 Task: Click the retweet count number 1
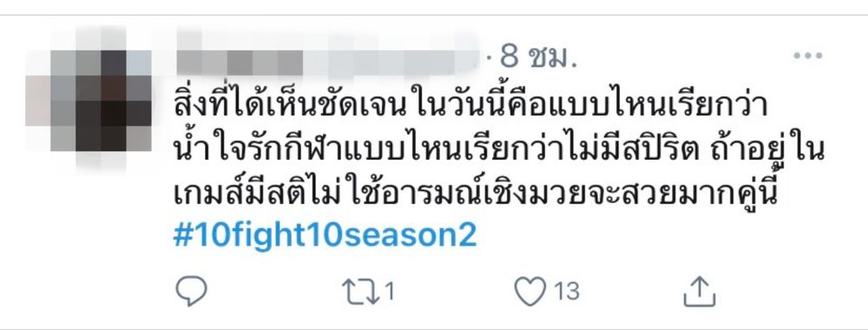[389, 291]
